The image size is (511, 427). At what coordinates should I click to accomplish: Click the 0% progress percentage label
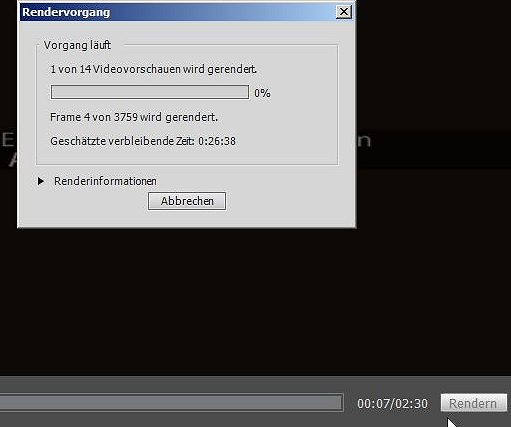[262, 93]
